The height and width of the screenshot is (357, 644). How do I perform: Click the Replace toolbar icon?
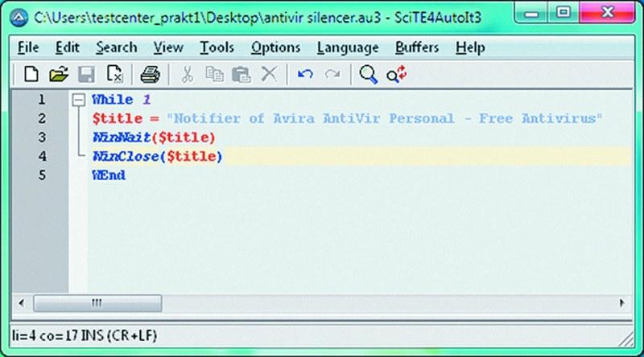tap(395, 75)
